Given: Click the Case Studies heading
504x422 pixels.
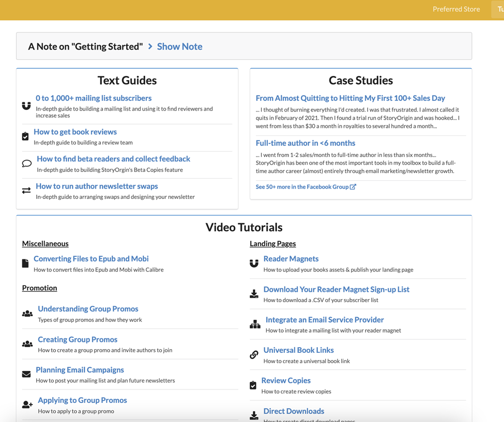Looking at the screenshot, I should coord(361,80).
